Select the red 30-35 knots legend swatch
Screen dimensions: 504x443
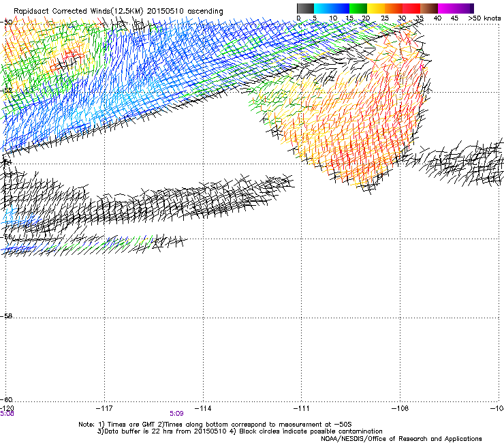coord(411,8)
